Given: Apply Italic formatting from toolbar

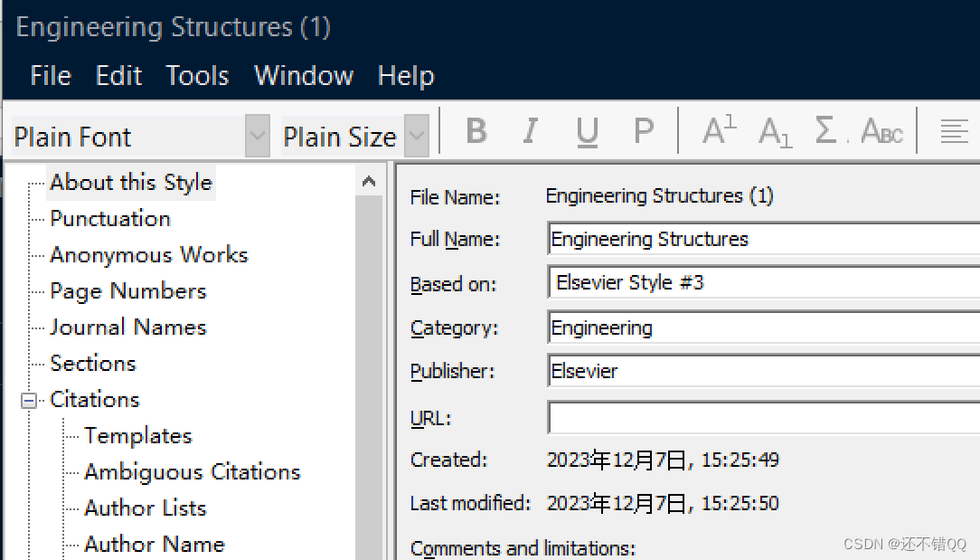Looking at the screenshot, I should [x=531, y=132].
